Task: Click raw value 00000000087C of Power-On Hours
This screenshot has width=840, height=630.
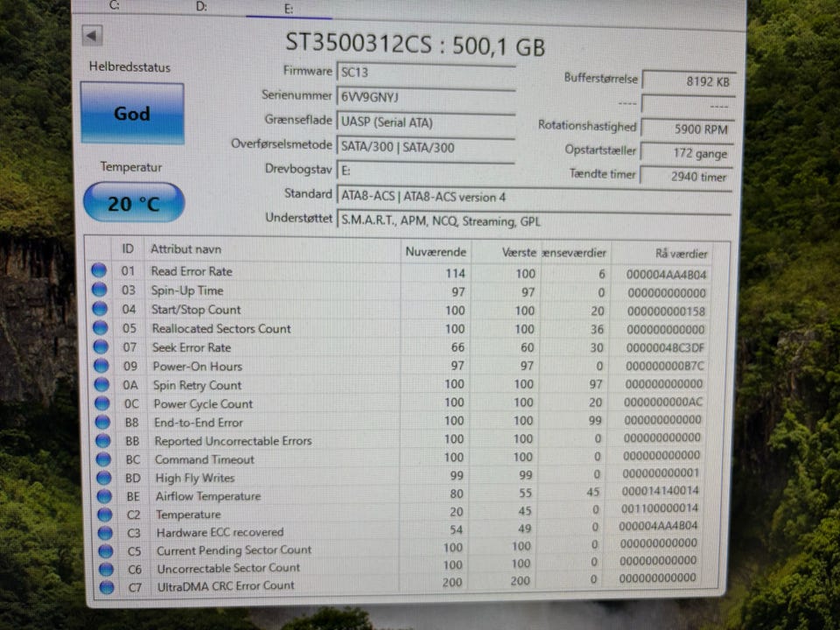Action: coord(664,366)
